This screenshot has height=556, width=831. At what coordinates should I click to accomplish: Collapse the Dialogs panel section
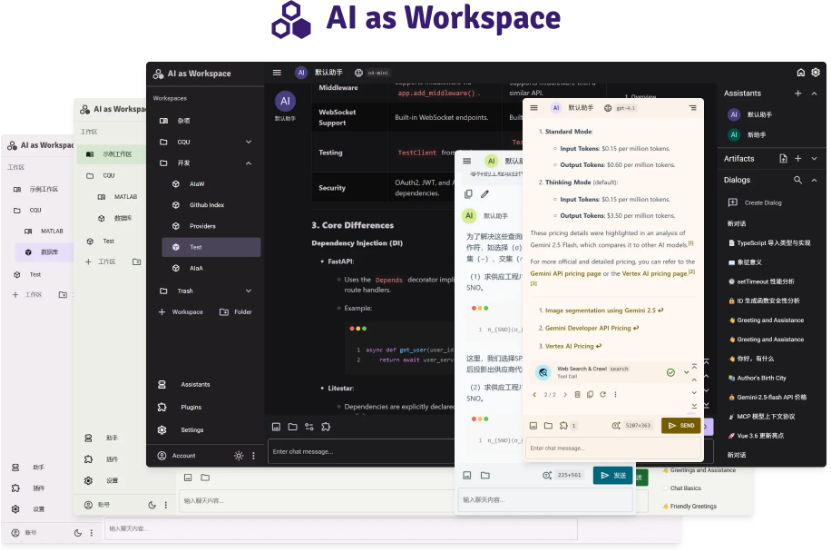(x=814, y=180)
